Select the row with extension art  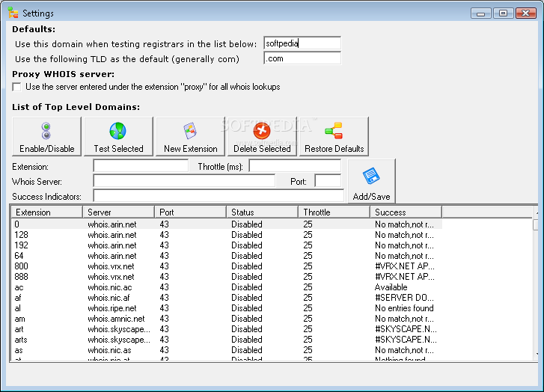[x=227, y=329]
